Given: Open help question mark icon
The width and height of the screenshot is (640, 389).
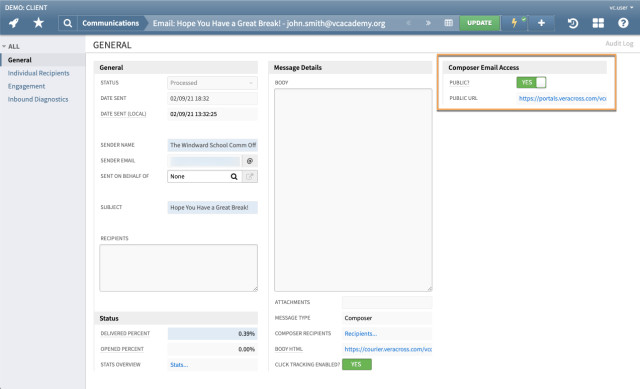Looking at the screenshot, I should pyautogui.click(x=623, y=23).
